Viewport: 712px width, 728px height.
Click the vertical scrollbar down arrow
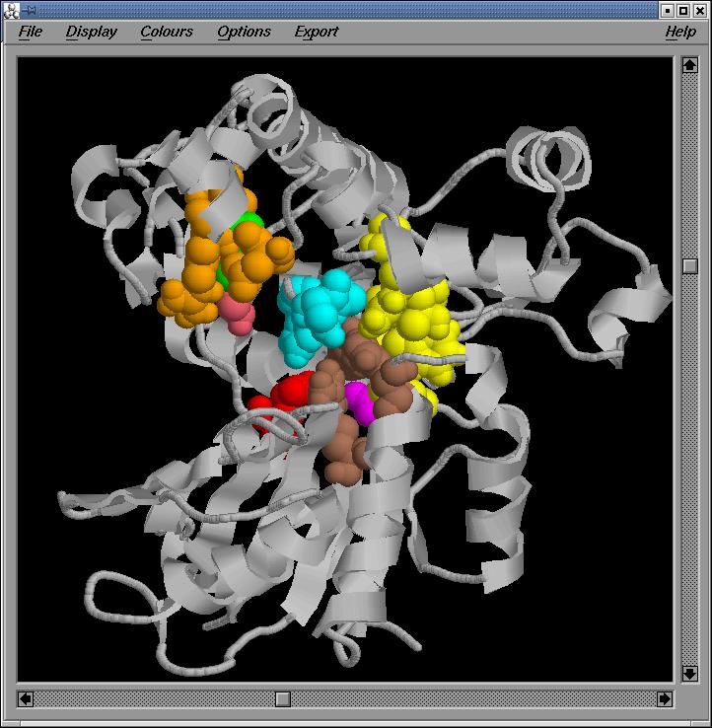[x=690, y=673]
